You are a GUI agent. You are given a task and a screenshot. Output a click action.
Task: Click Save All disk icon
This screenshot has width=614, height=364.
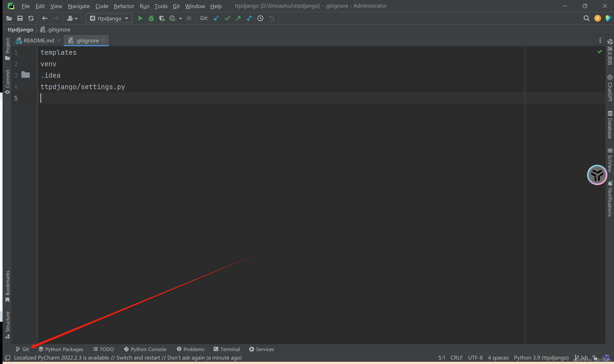(x=20, y=18)
